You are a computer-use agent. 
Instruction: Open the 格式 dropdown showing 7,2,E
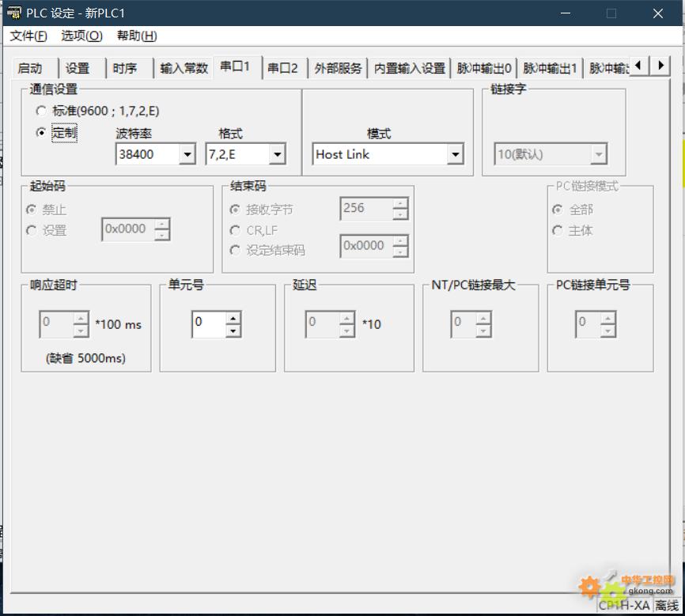click(x=278, y=154)
